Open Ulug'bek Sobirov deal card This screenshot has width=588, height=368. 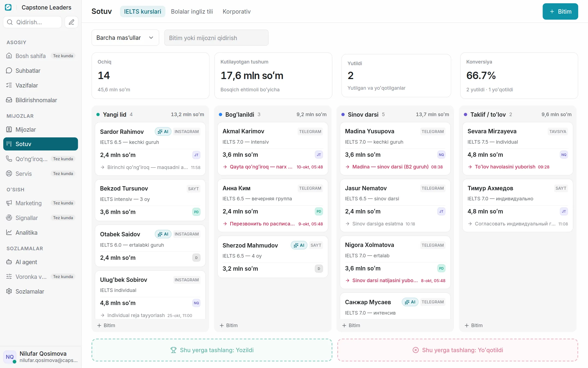pos(150,295)
